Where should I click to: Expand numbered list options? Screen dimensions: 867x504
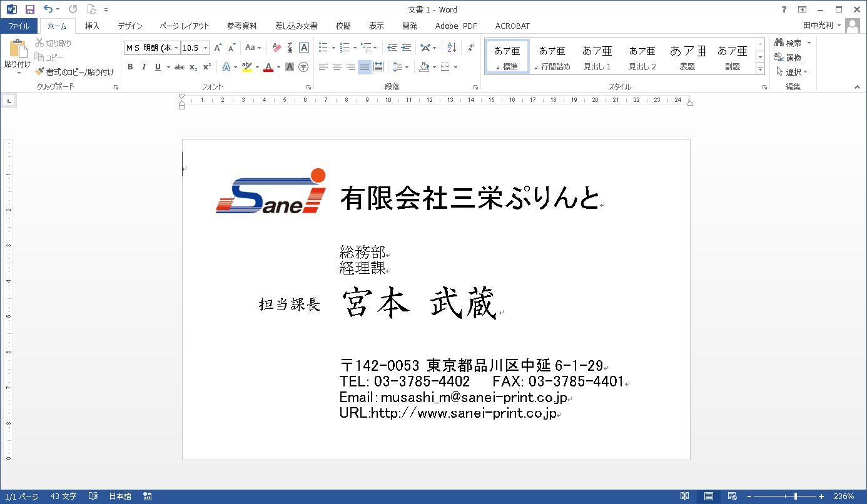point(355,48)
